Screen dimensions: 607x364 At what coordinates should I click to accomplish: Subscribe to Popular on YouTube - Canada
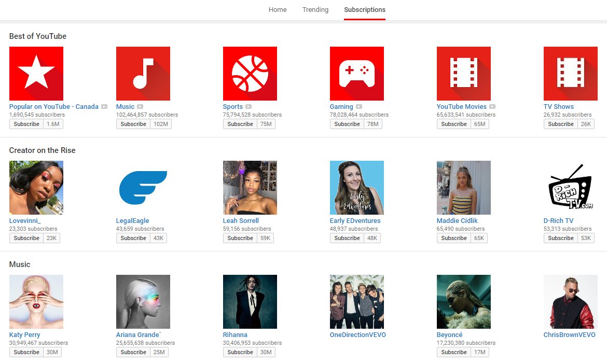click(x=26, y=124)
